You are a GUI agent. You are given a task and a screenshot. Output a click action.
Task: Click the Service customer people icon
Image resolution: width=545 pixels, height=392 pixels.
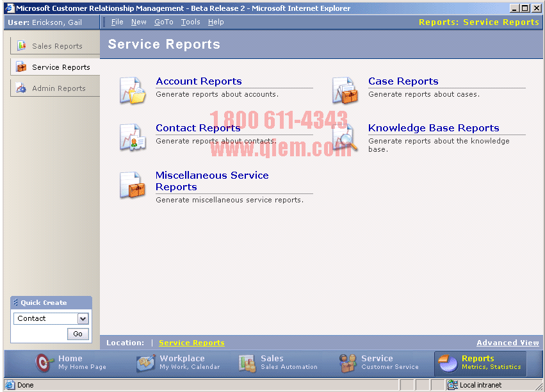pos(348,363)
